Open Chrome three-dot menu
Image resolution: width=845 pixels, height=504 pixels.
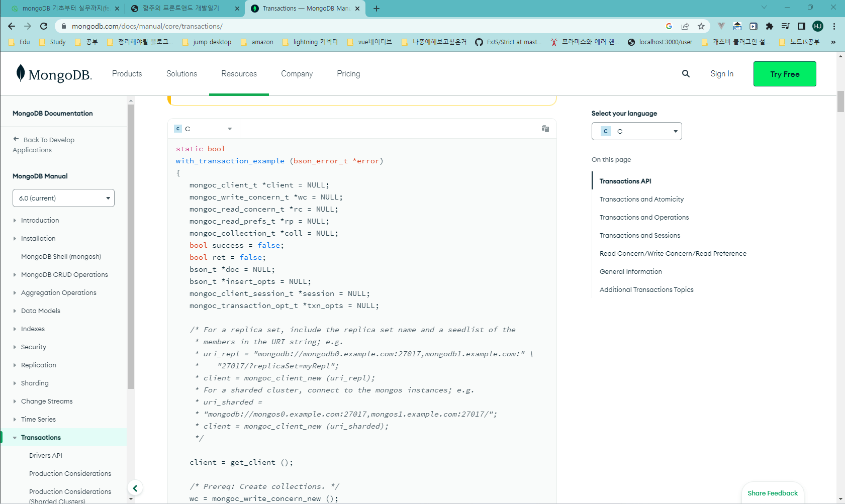[834, 26]
